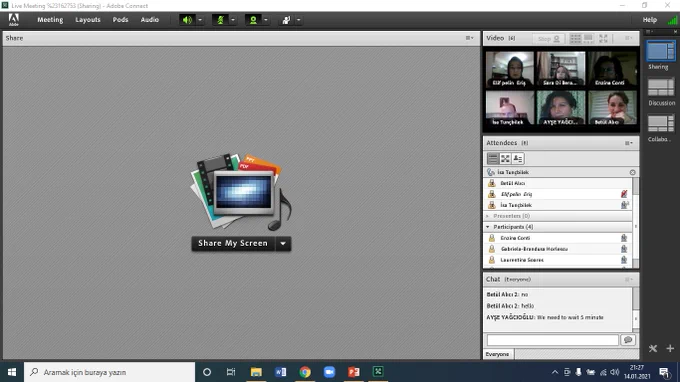
Task: Select Elif pelin Eriş in the attendees list
Action: click(x=558, y=194)
